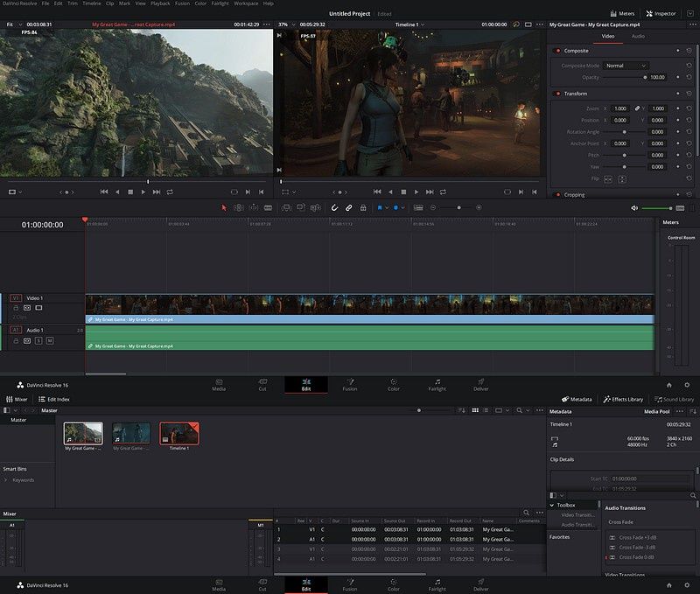Adjust the Opacity slider handle
The width and height of the screenshot is (700, 594).
coord(645,78)
